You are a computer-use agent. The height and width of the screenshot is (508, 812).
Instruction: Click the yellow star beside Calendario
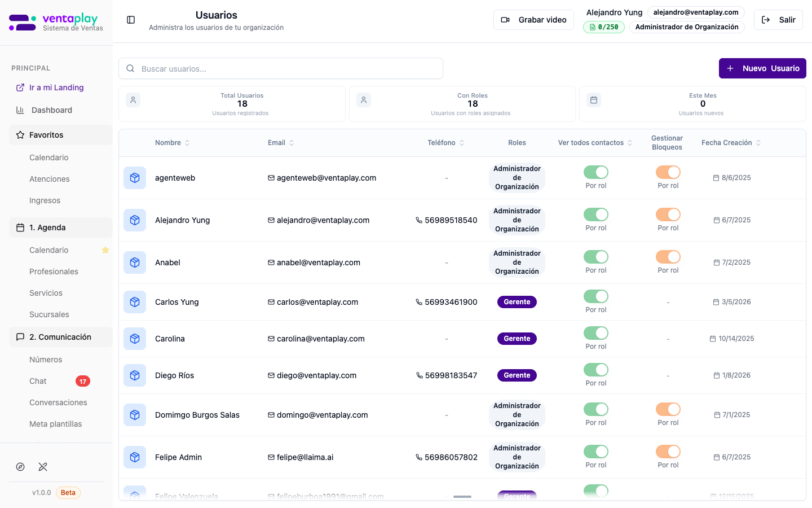[105, 250]
